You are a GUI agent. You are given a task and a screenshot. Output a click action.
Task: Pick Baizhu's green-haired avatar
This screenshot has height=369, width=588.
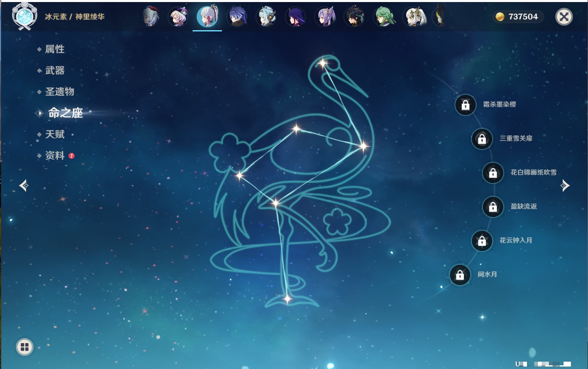click(x=384, y=17)
